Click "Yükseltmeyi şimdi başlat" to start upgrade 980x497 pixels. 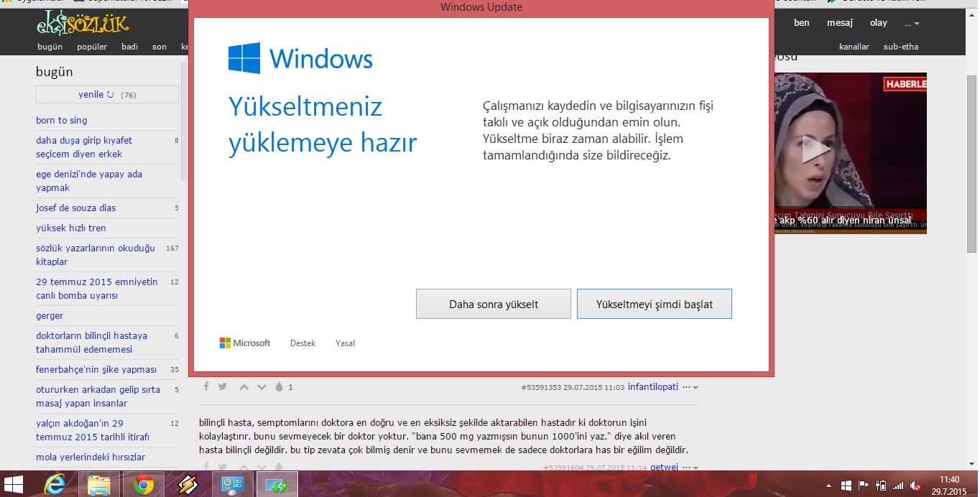pyautogui.click(x=655, y=304)
